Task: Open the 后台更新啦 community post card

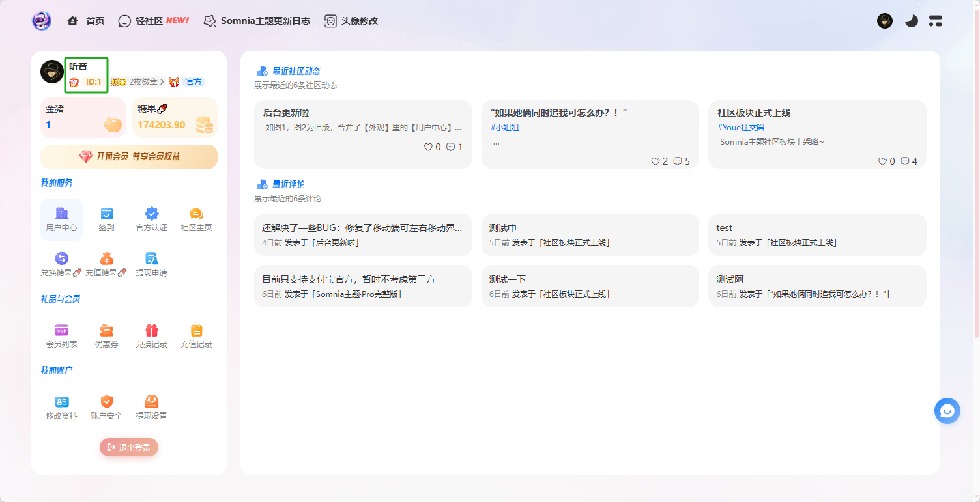Action: tap(363, 134)
